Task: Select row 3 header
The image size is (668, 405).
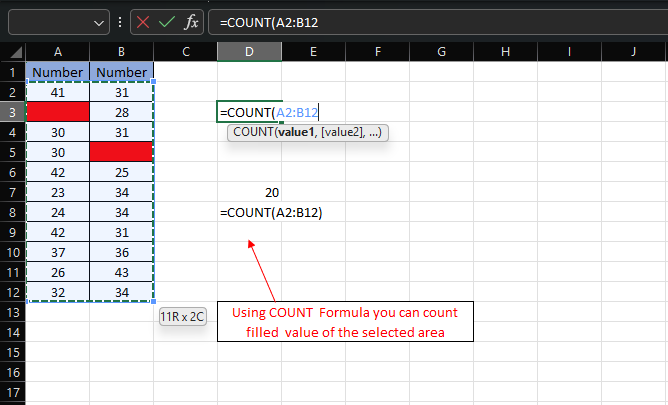Action: (12, 112)
